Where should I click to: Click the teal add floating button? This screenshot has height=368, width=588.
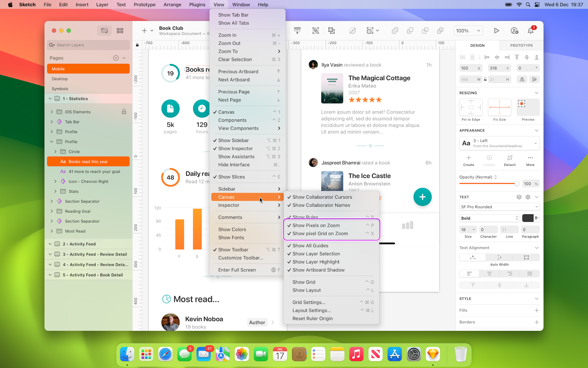click(x=422, y=197)
